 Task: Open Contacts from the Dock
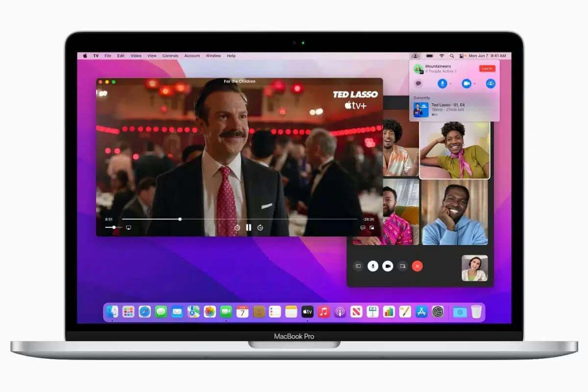pyautogui.click(x=259, y=311)
